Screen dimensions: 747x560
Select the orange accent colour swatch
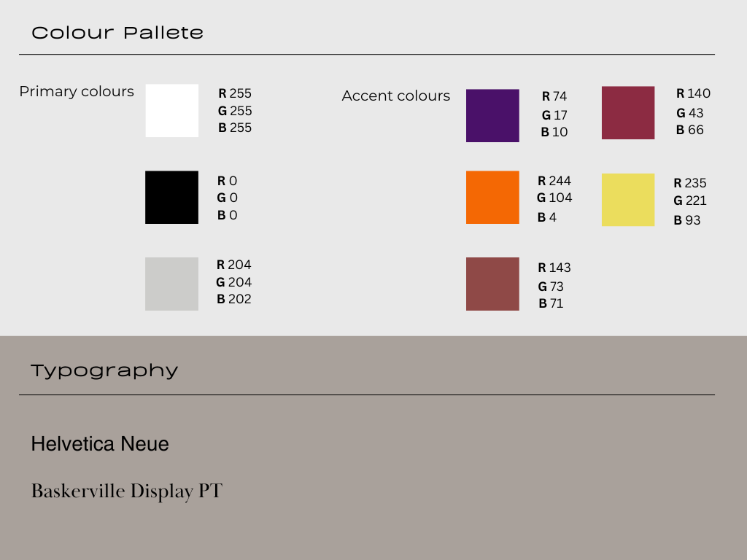tap(492, 197)
